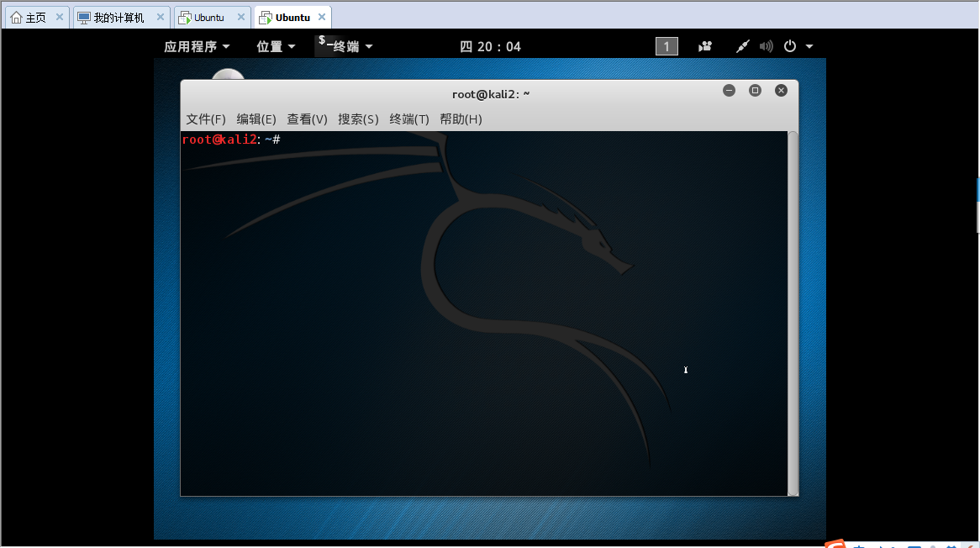Open the 帮助(H) menu in terminal
Viewport: 980px width, 548px height.
[461, 119]
